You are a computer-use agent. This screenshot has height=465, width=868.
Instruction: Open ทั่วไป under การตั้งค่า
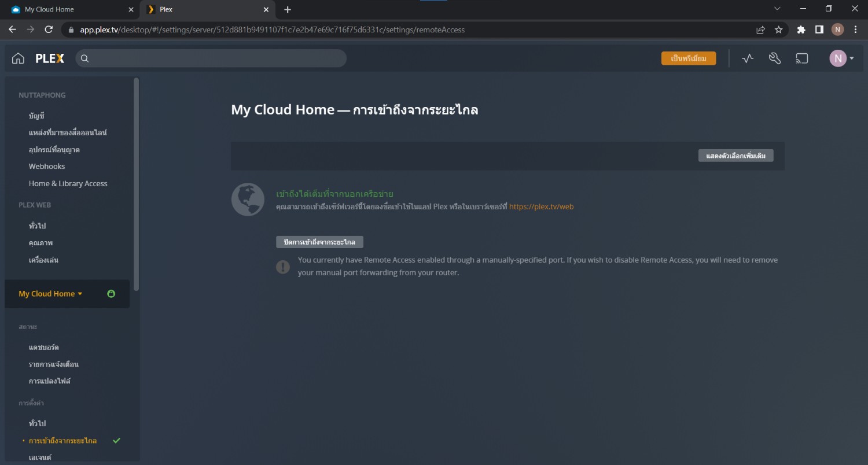click(37, 423)
